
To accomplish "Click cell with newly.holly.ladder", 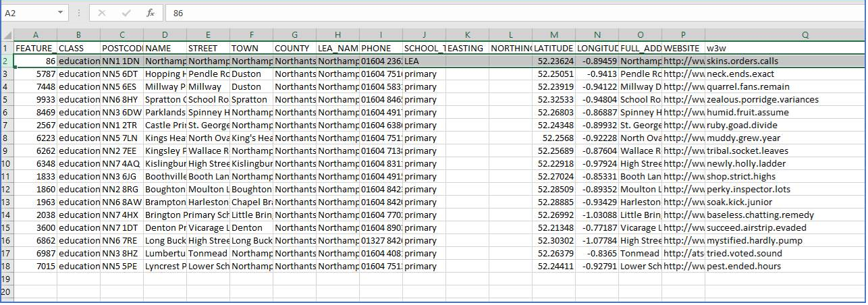I will [x=786, y=163].
